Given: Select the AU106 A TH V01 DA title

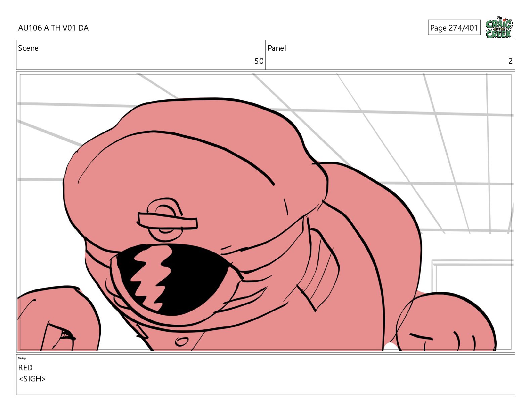Looking at the screenshot, I should coord(53,28).
